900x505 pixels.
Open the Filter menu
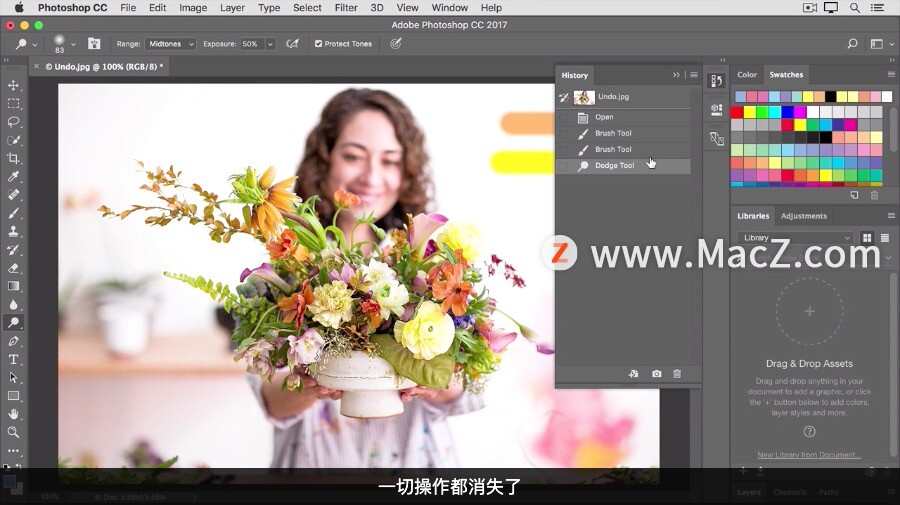click(346, 8)
